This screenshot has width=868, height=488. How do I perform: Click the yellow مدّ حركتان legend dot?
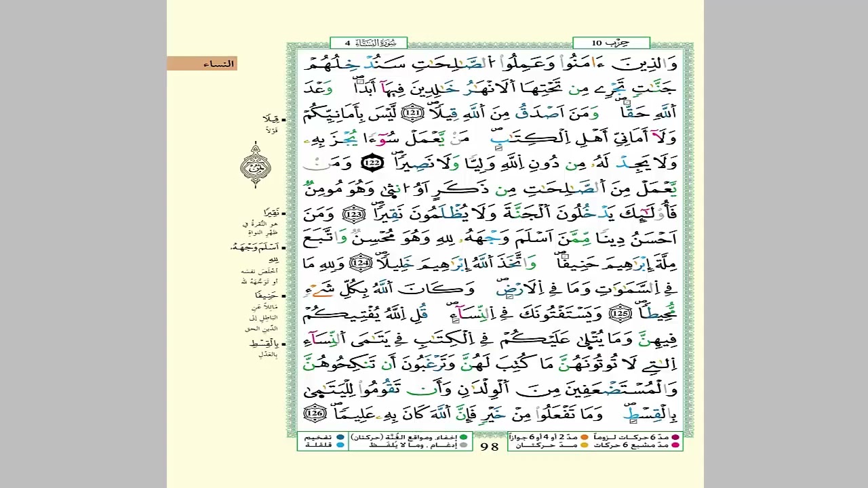click(x=584, y=445)
